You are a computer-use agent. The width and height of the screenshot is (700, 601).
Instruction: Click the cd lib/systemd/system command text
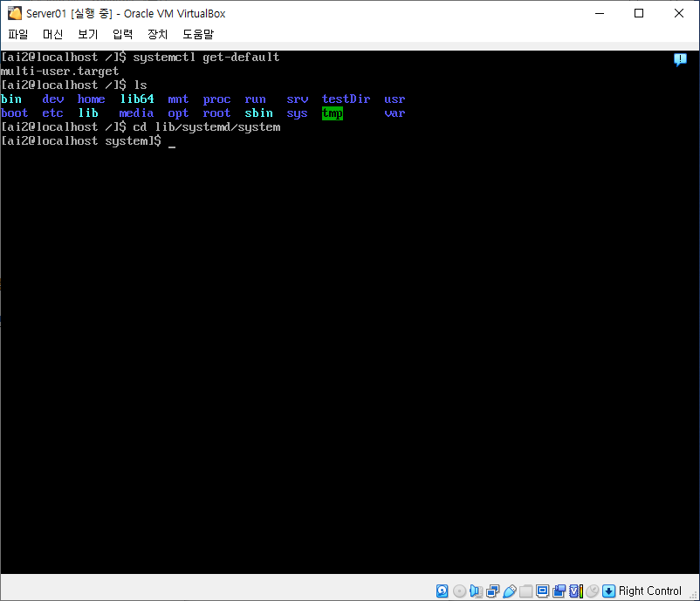click(x=207, y=126)
